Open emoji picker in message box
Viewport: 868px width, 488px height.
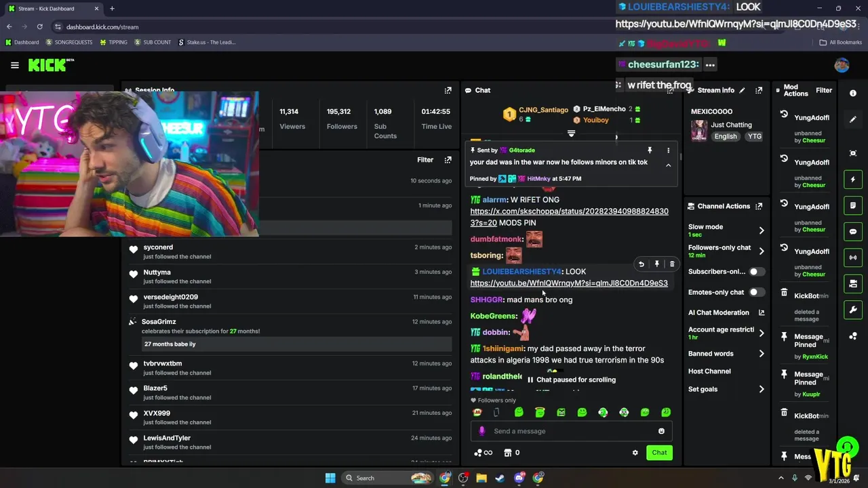point(661,431)
